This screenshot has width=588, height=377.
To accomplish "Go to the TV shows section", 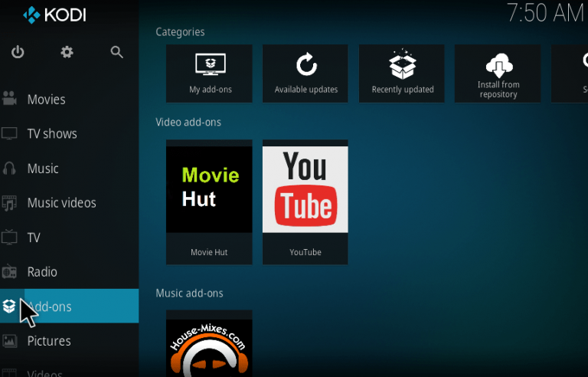I will (x=70, y=133).
